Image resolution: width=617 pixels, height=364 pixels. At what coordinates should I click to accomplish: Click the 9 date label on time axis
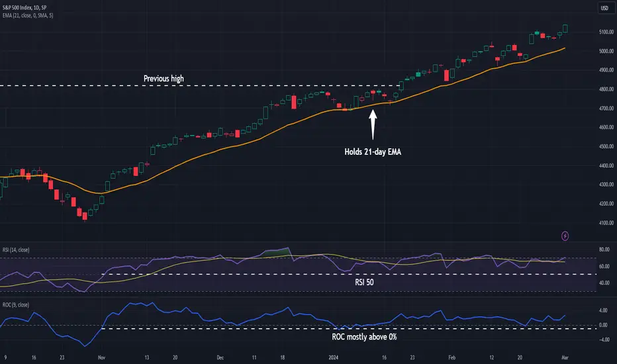5,357
